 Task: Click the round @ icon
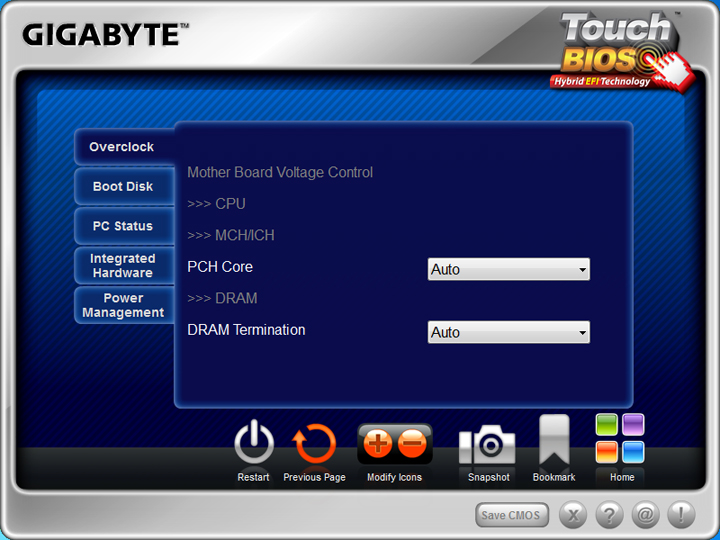[x=645, y=515]
